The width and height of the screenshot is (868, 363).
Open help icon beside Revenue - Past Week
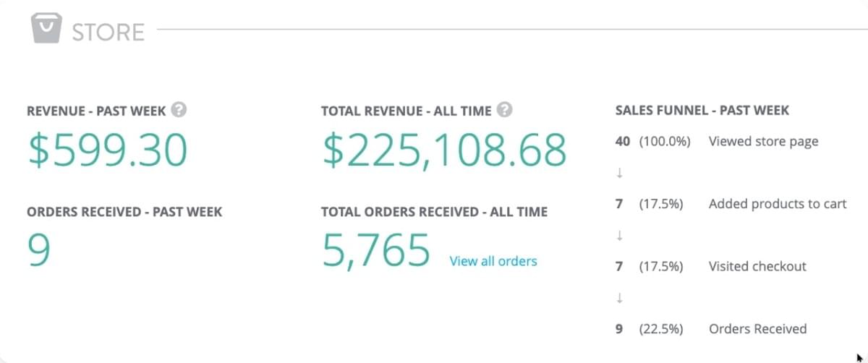click(180, 111)
